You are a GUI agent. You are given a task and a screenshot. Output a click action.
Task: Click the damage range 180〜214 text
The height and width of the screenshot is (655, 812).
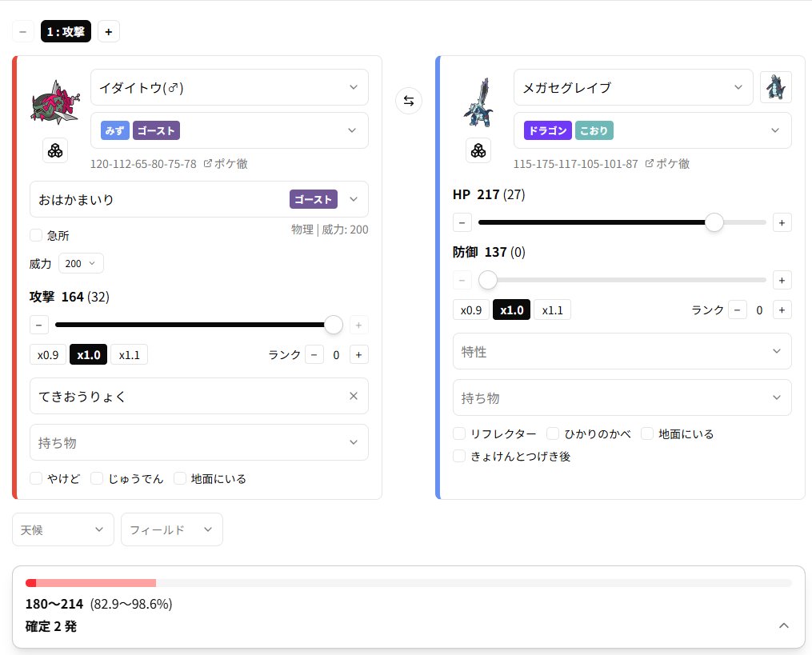tap(54, 604)
